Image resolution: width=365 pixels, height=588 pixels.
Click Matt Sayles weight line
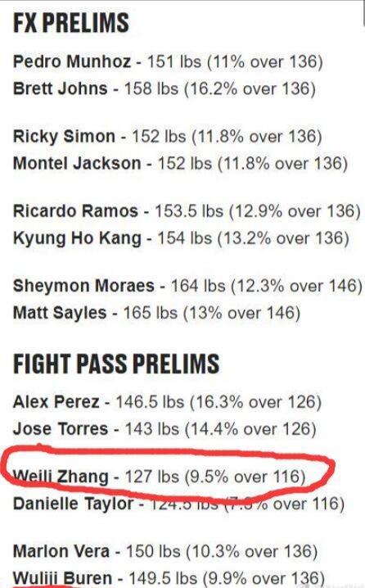pyautogui.click(x=156, y=313)
